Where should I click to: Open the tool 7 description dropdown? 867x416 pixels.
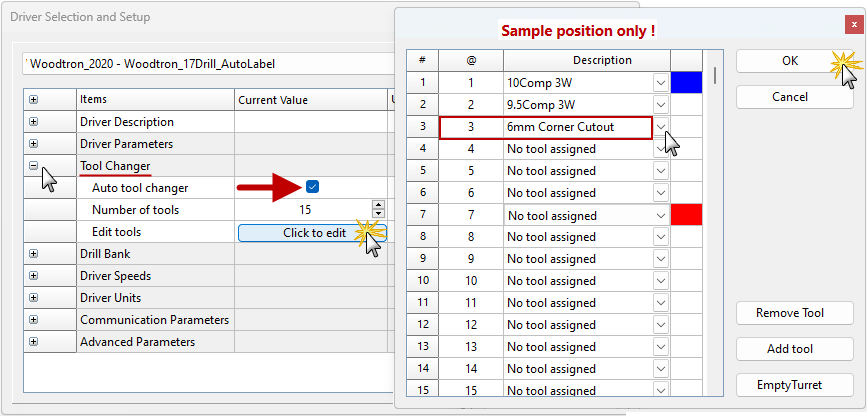click(x=661, y=215)
